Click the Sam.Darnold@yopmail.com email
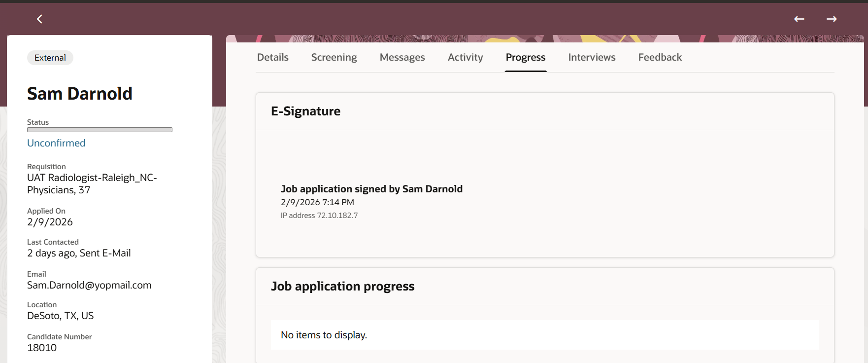 89,285
